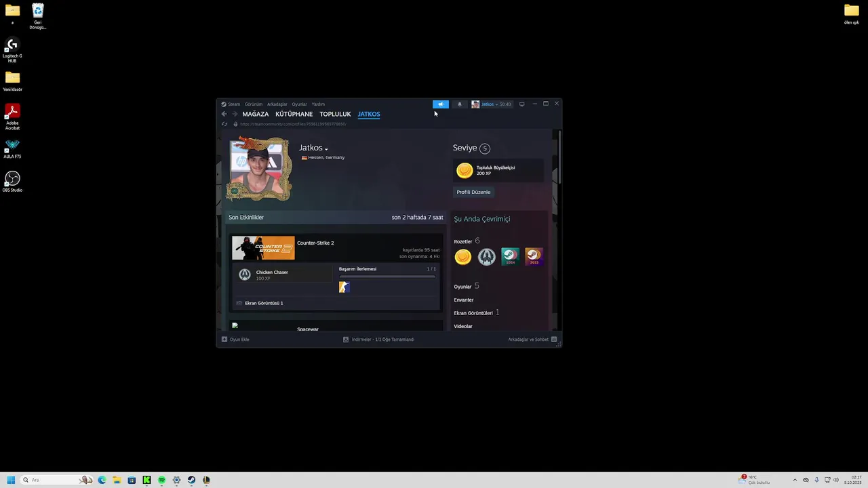This screenshot has height=488, width=868.
Task: Open AULA F75 desktop shortcut
Action: coord(12,149)
